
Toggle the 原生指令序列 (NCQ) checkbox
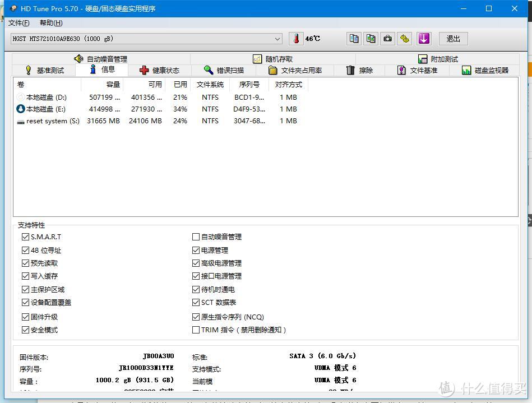pos(196,317)
